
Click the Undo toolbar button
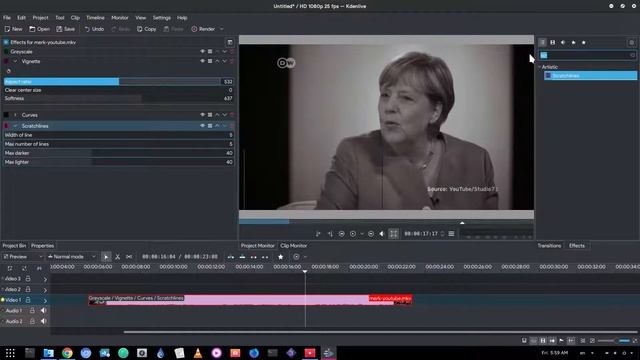94,29
